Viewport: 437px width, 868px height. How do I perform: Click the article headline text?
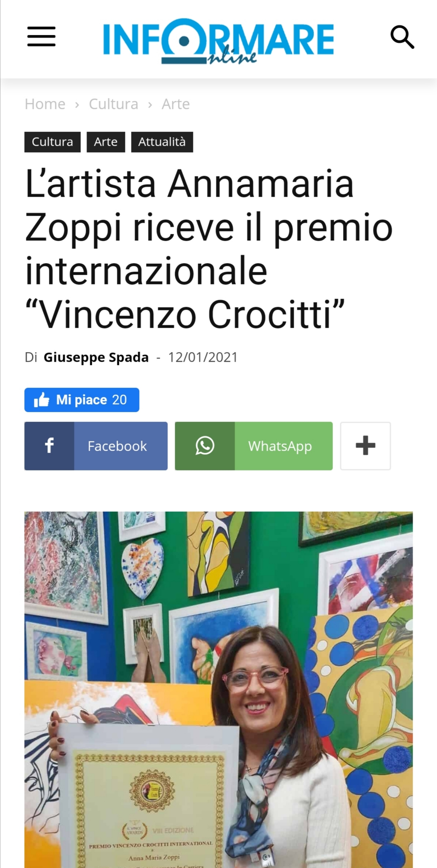coord(209,249)
